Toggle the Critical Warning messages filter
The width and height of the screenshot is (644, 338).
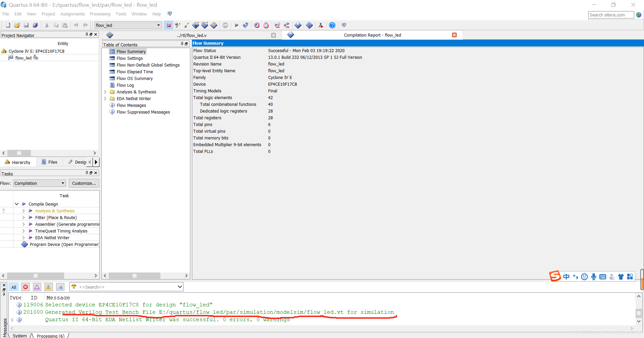[x=37, y=287]
